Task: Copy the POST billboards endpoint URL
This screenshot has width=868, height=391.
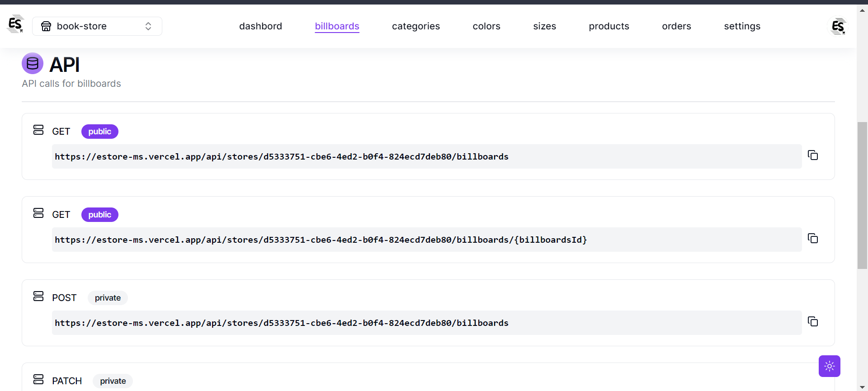Action: pyautogui.click(x=813, y=322)
